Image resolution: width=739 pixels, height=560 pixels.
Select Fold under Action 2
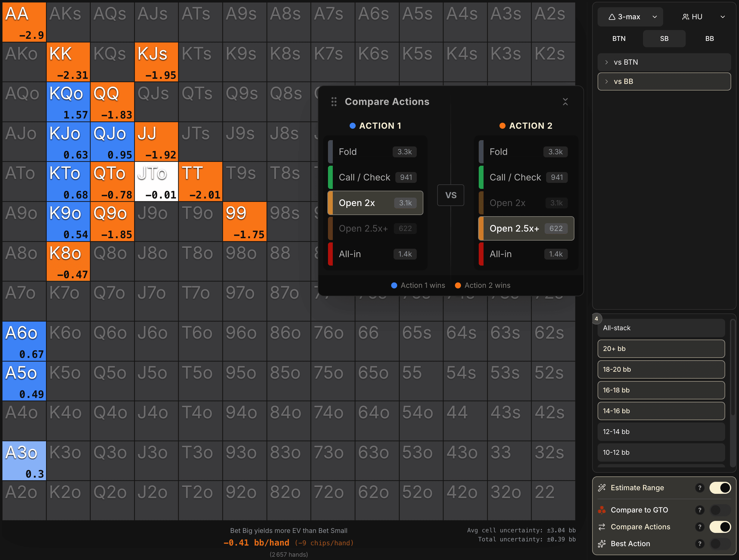(x=526, y=152)
